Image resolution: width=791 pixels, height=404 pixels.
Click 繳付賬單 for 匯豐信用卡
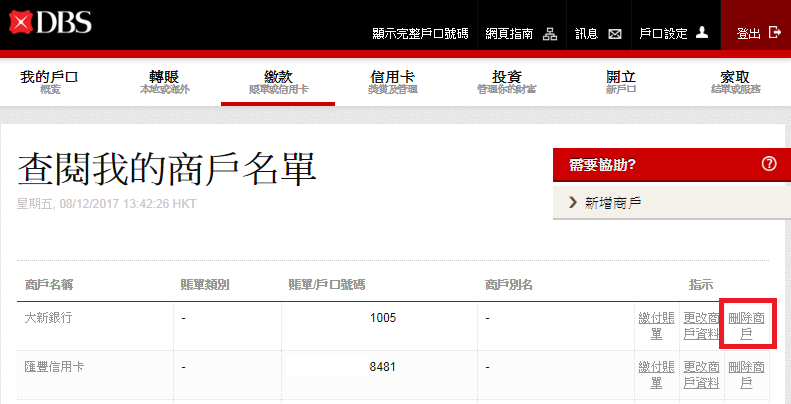click(x=655, y=374)
